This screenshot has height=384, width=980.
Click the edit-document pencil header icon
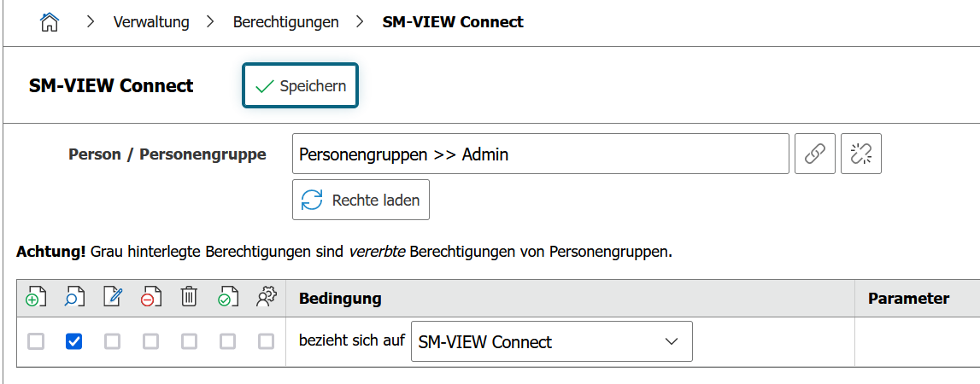112,298
